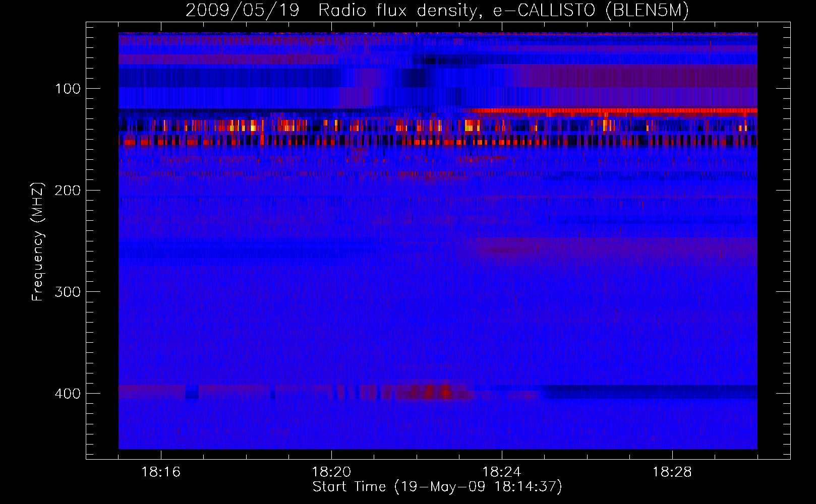Screen dimensions: 816x504
Task: Click the yellow-orange interference band near 135 MHz
Action: point(438,125)
